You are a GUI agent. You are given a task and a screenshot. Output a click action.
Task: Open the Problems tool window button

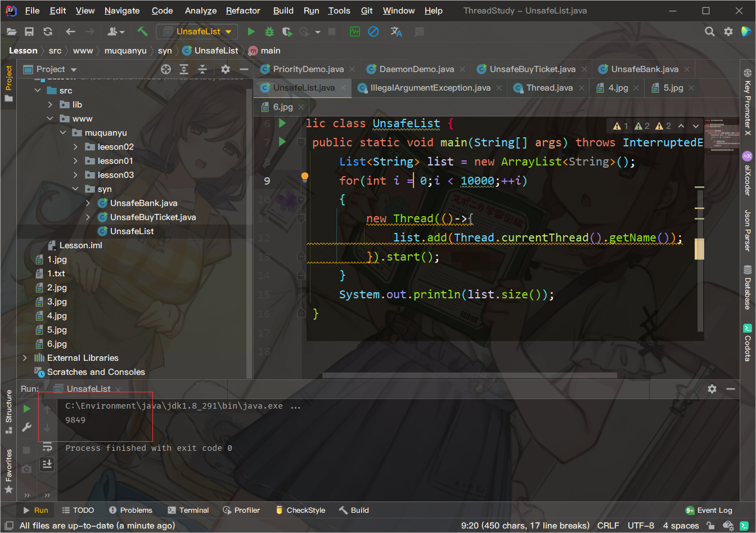(x=130, y=510)
